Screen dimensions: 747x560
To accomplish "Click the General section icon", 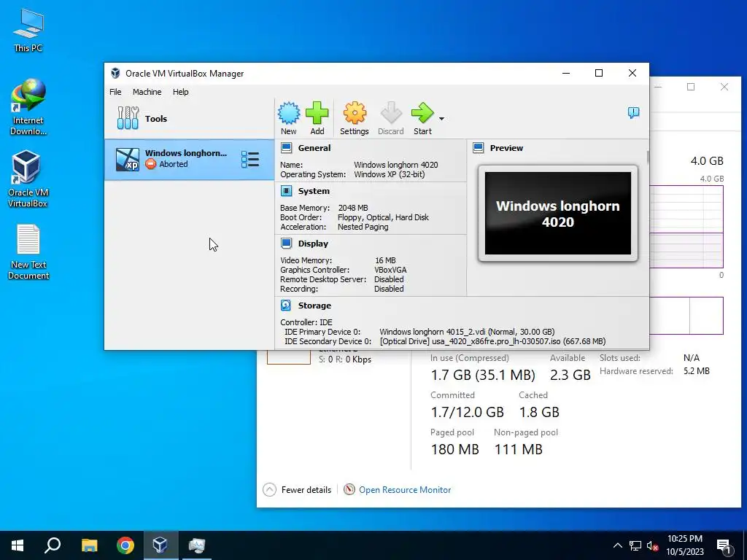I will [x=286, y=148].
